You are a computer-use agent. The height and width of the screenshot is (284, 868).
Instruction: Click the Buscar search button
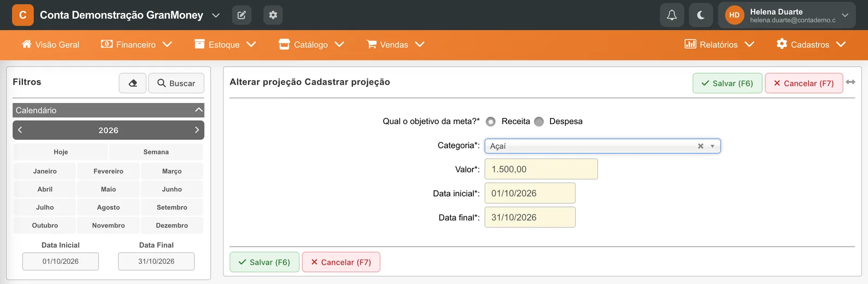176,83
